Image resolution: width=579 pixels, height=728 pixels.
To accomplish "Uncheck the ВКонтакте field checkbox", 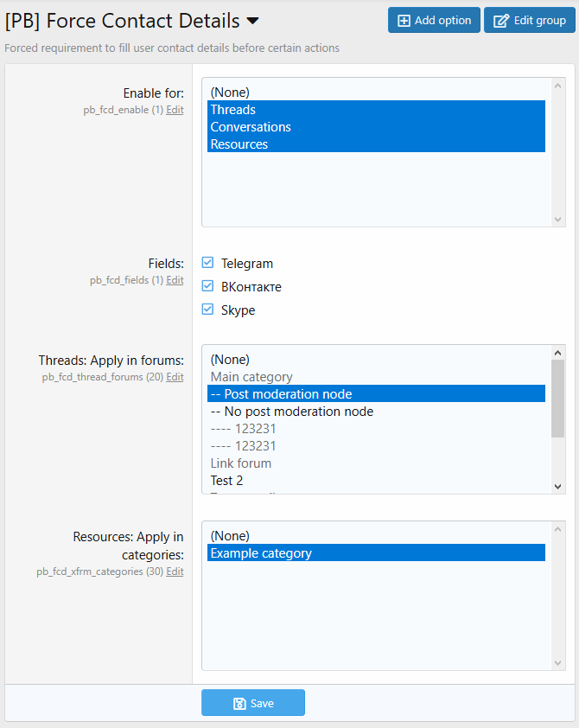I will coord(207,286).
